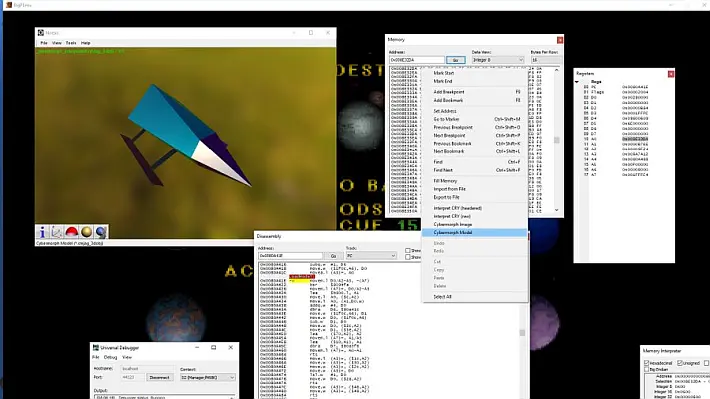The width and height of the screenshot is (710, 399).
Task: Minimize the Universal Debugger window
Action: [197, 347]
